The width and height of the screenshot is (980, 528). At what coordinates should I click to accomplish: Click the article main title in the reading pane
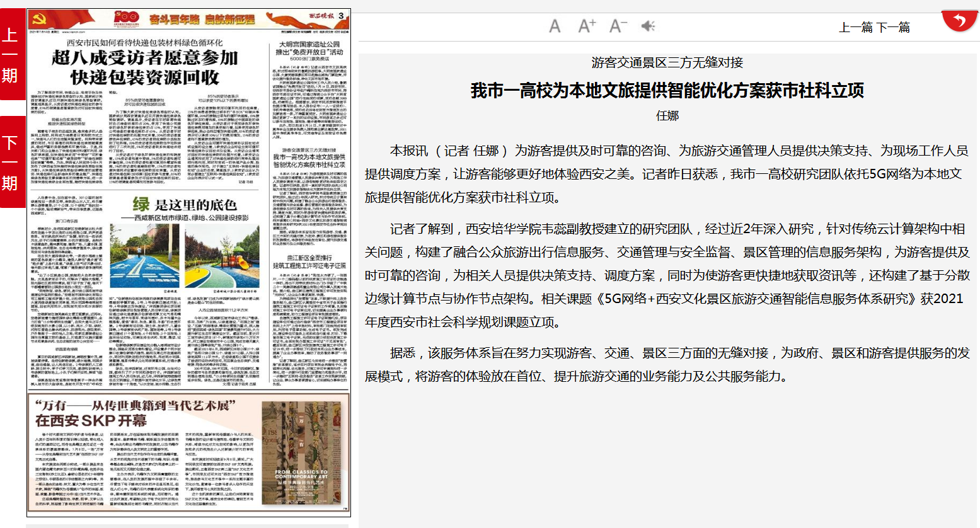667,91
